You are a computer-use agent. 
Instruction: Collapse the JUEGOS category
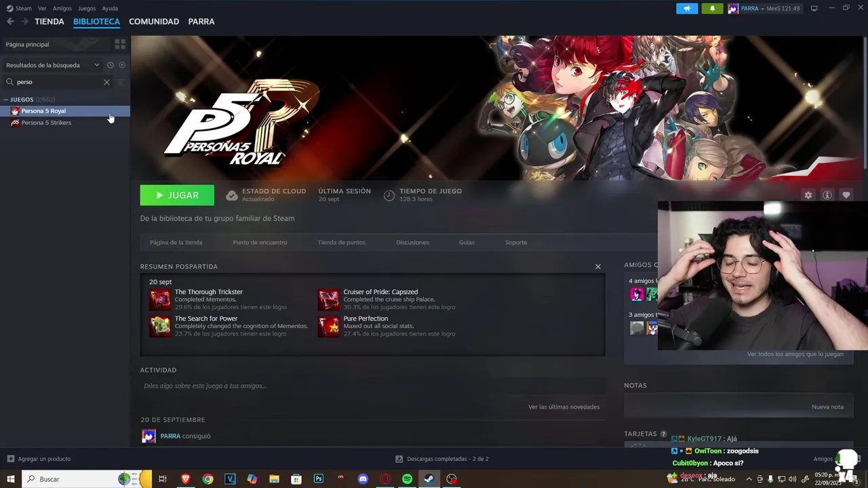click(6, 100)
